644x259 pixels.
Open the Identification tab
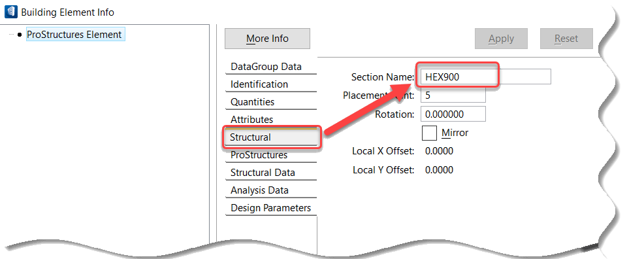(x=271, y=84)
